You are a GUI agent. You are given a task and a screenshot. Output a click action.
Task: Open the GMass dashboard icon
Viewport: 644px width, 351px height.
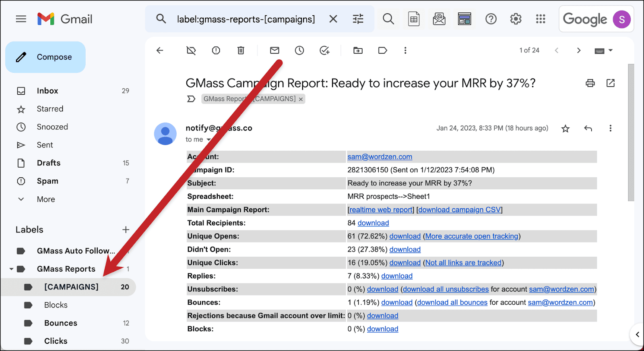click(x=464, y=19)
